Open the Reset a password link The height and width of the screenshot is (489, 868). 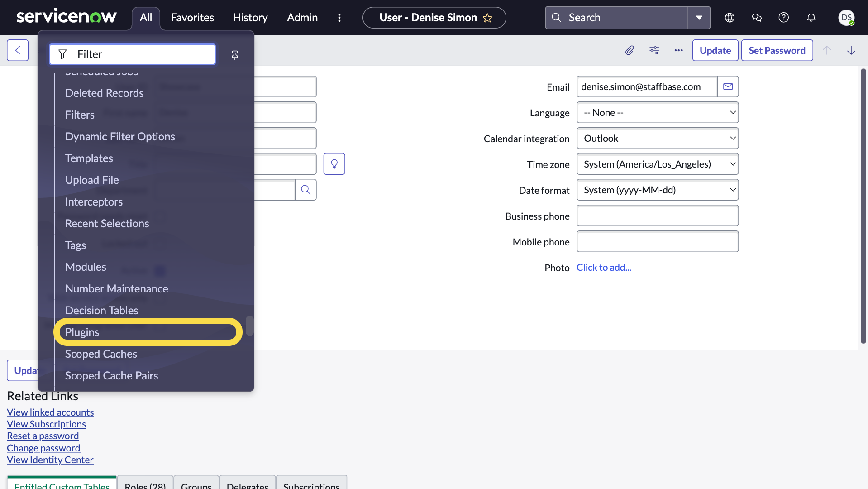tap(43, 436)
